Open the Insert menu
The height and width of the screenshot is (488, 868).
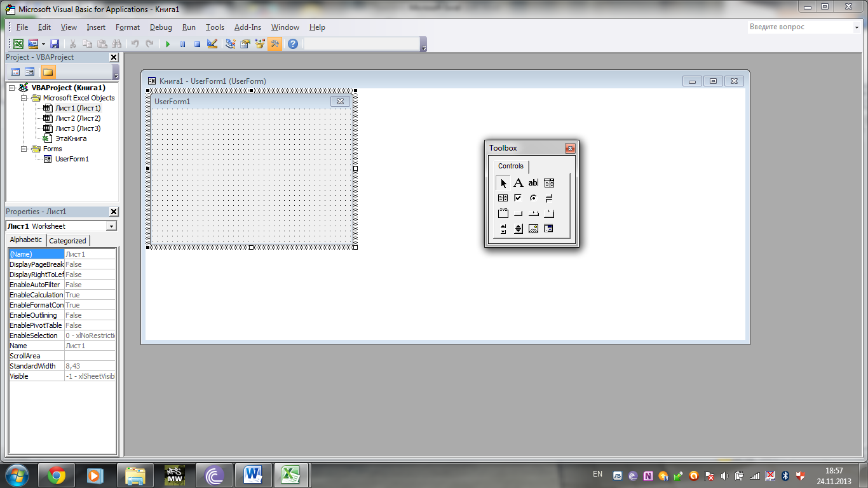click(96, 27)
